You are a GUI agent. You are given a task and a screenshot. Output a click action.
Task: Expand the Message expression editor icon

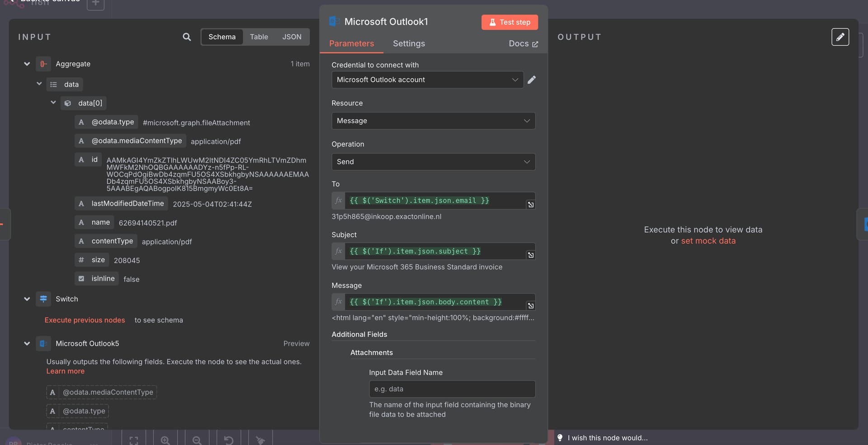tap(531, 306)
